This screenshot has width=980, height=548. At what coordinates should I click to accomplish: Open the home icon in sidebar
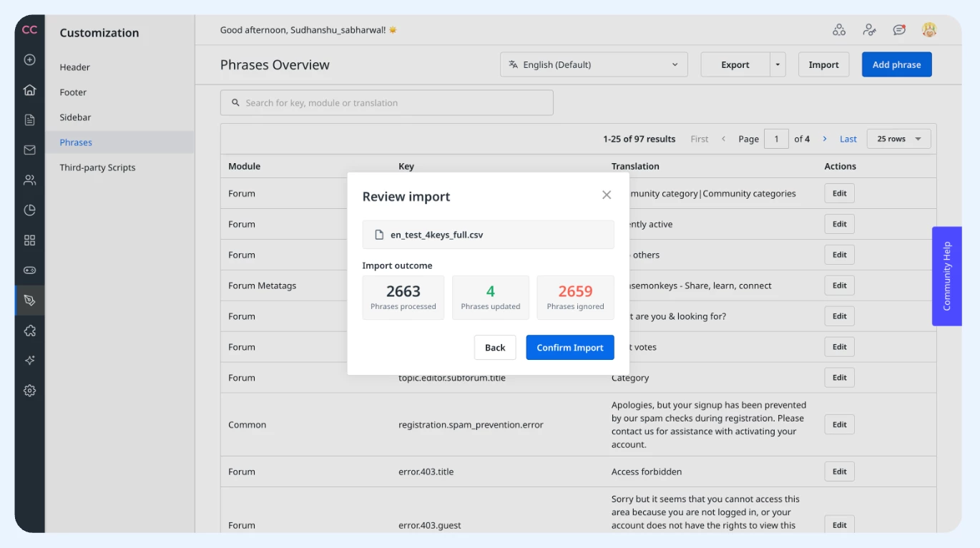(29, 90)
